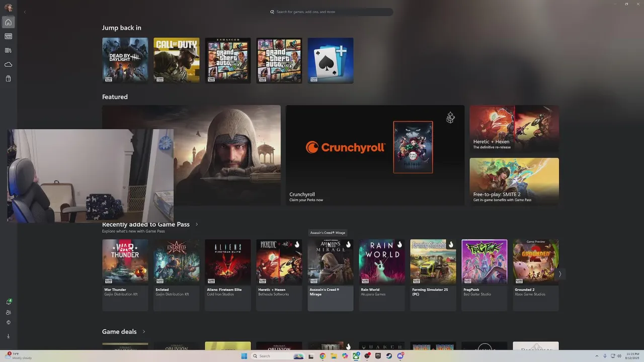This screenshot has width=644, height=362.
Task: Click the Farming Simulator 25 (PC) title
Action: (x=430, y=292)
